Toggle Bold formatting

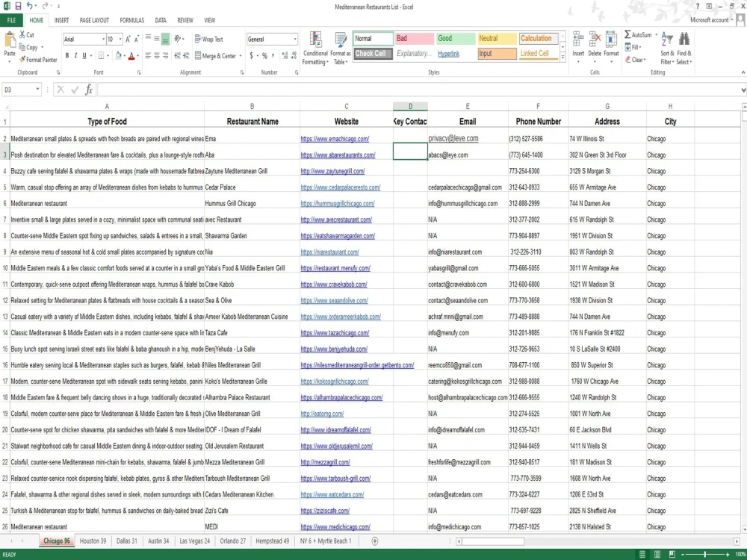(67, 56)
